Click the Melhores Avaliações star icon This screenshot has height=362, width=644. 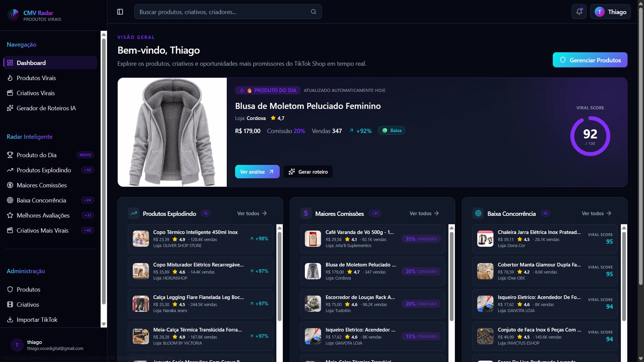point(10,215)
